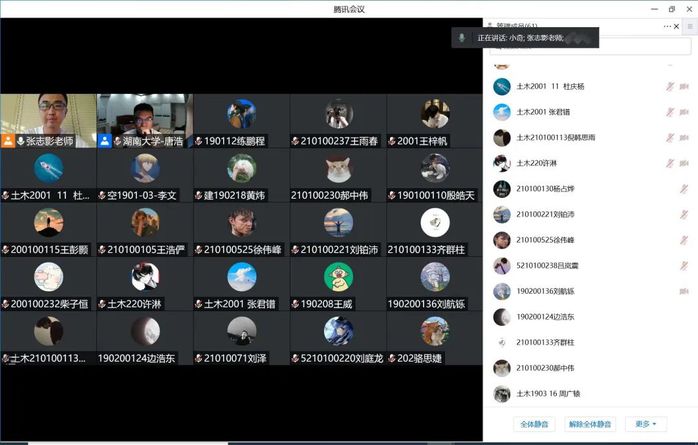Click 210100230郝中伟 cat avatar in grid
Viewport: 698px width, 445px height.
(x=338, y=168)
